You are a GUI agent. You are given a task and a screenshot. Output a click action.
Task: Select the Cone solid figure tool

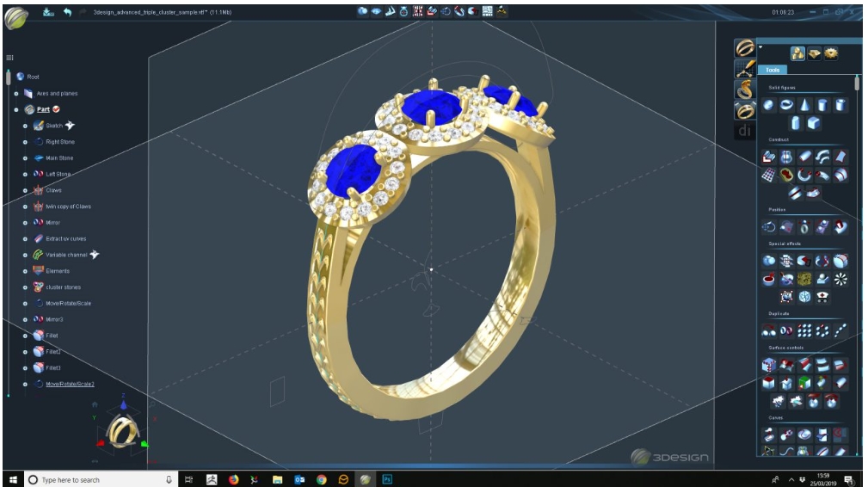coord(804,105)
